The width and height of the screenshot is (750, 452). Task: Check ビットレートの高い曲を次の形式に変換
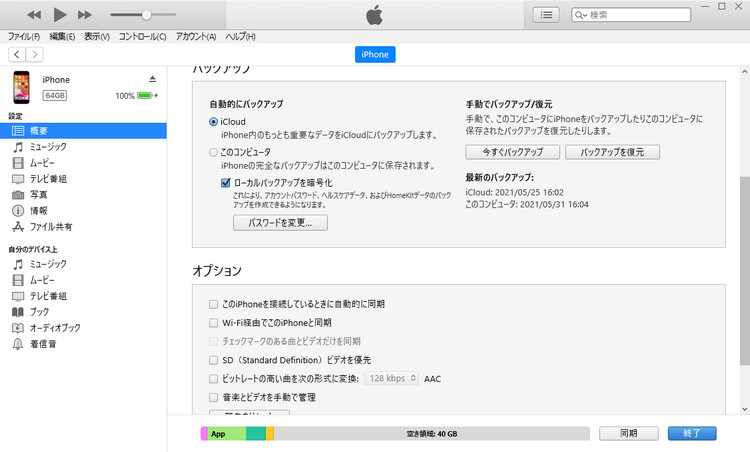coord(213,379)
